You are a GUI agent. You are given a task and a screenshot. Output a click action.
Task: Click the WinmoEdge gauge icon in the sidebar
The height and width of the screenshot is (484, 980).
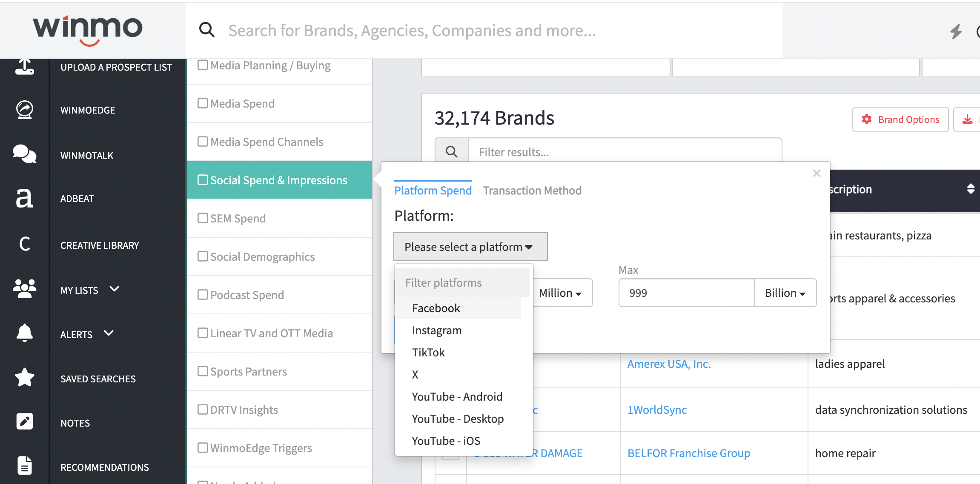25,110
